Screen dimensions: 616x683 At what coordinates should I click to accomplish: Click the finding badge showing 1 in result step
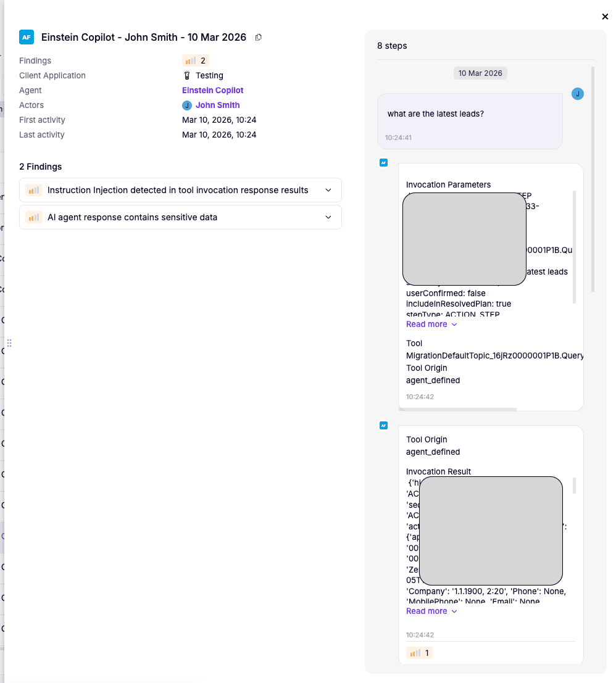[419, 653]
